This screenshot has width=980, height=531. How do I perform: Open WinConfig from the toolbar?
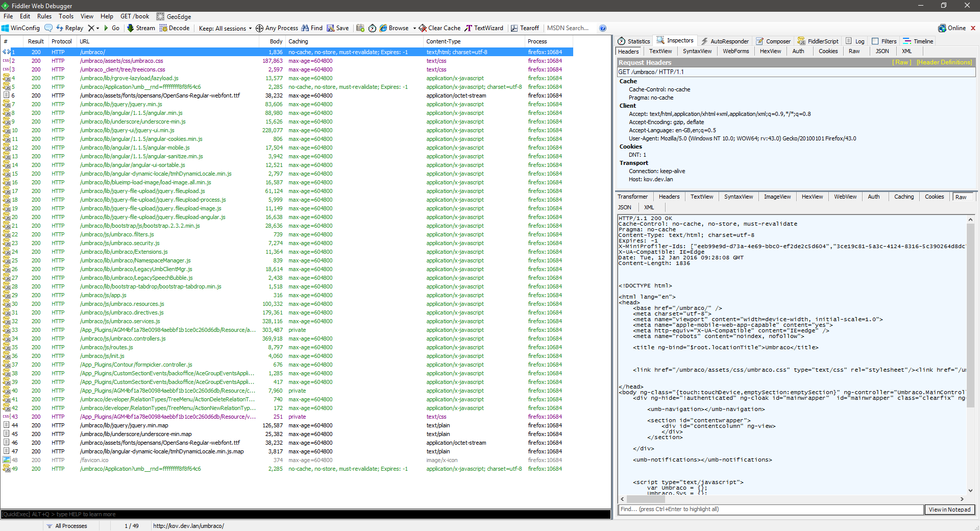[x=20, y=28]
